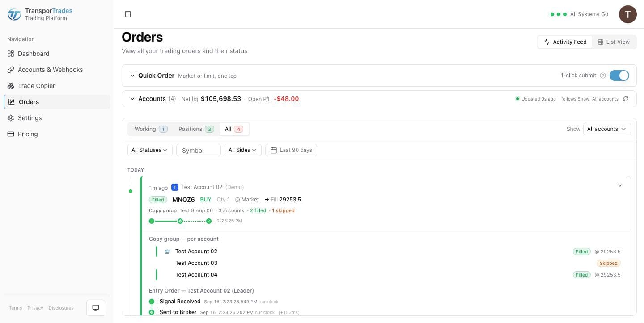Click the calendar icon in date filter
This screenshot has width=644, height=323.
(274, 150)
